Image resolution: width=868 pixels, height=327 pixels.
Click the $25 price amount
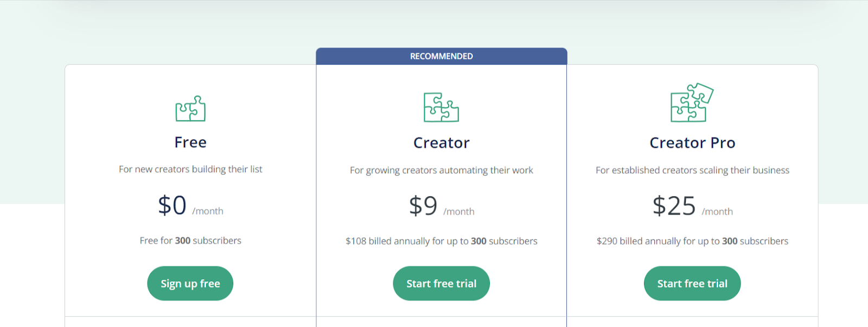[674, 206]
